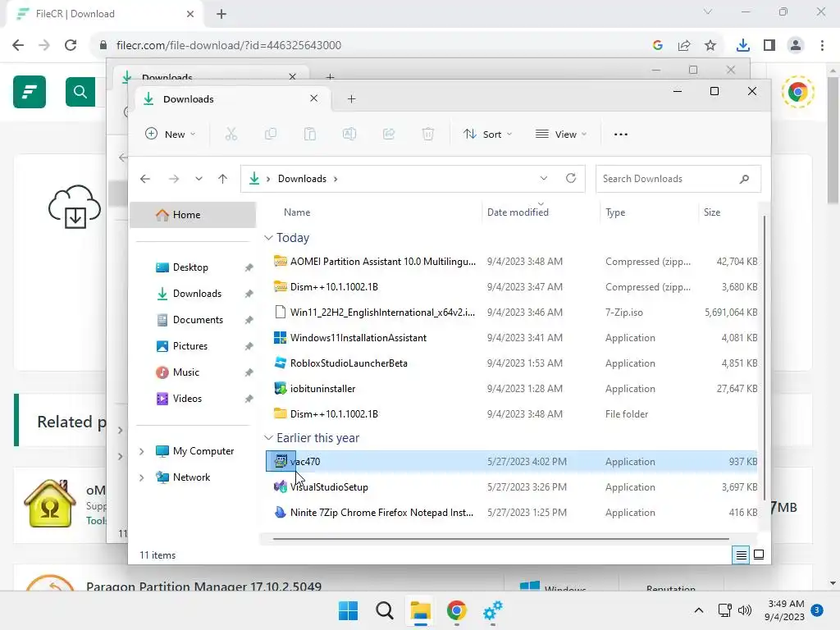Go up one folder level
The width and height of the screenshot is (840, 630).
pyautogui.click(x=223, y=179)
